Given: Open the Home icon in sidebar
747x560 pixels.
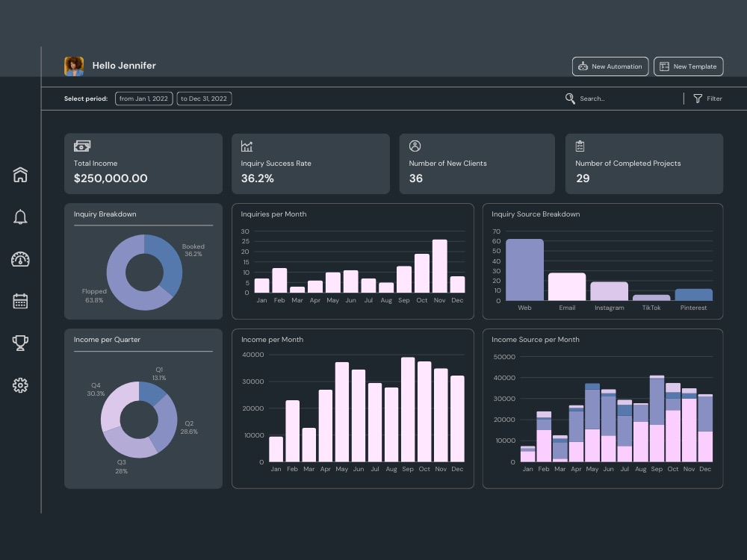Looking at the screenshot, I should click(x=20, y=175).
